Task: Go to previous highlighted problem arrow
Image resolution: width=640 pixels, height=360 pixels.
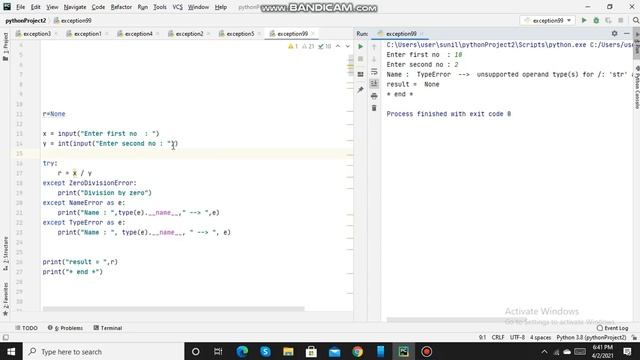Action: click(338, 46)
